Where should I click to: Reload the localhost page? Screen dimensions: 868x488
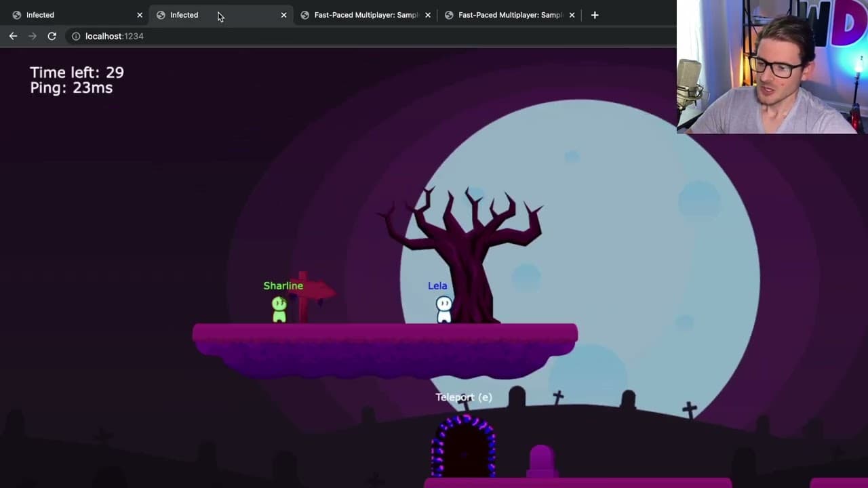pos(52,36)
